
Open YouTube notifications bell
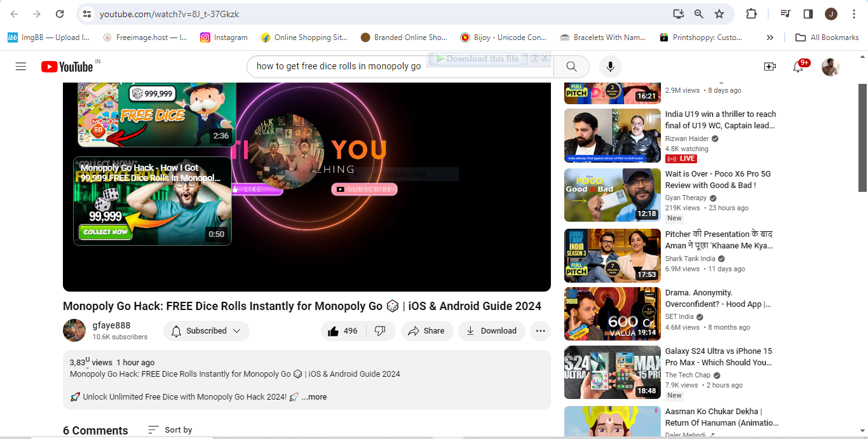pyautogui.click(x=799, y=66)
